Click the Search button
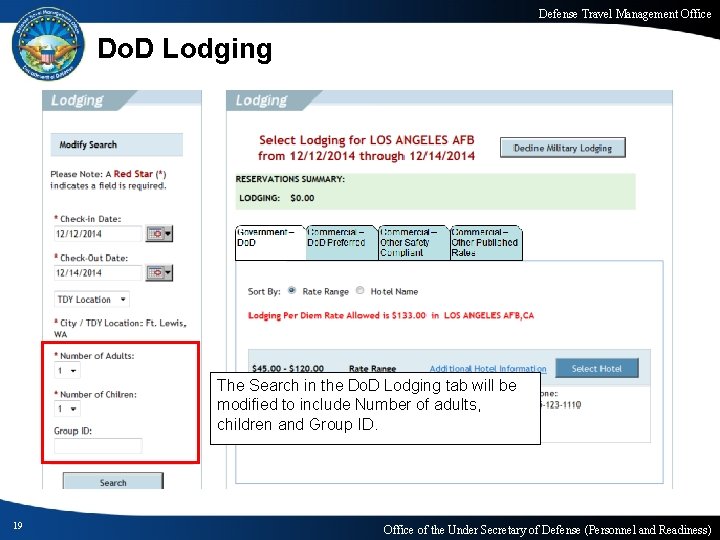Screen dimensions: 720x540 [x=113, y=482]
